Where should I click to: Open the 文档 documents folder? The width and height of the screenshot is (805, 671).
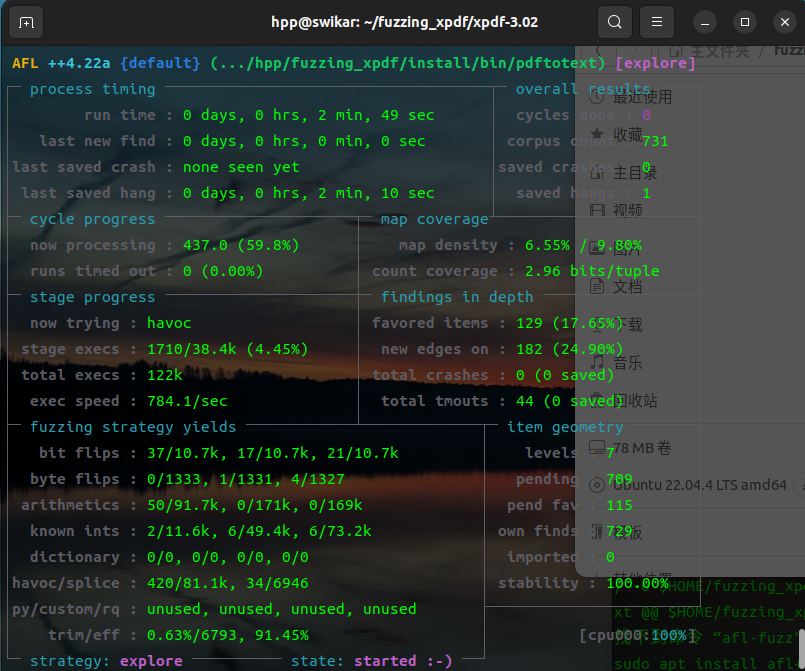coord(627,287)
